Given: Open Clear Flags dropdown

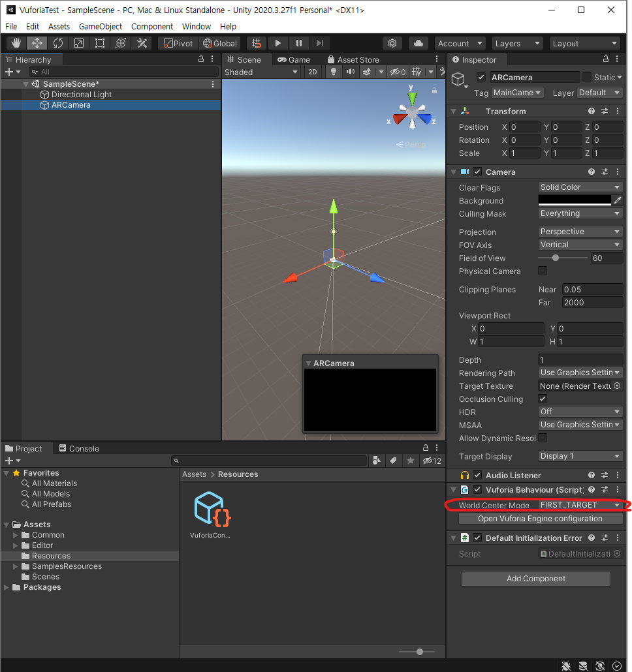Looking at the screenshot, I should click(580, 187).
